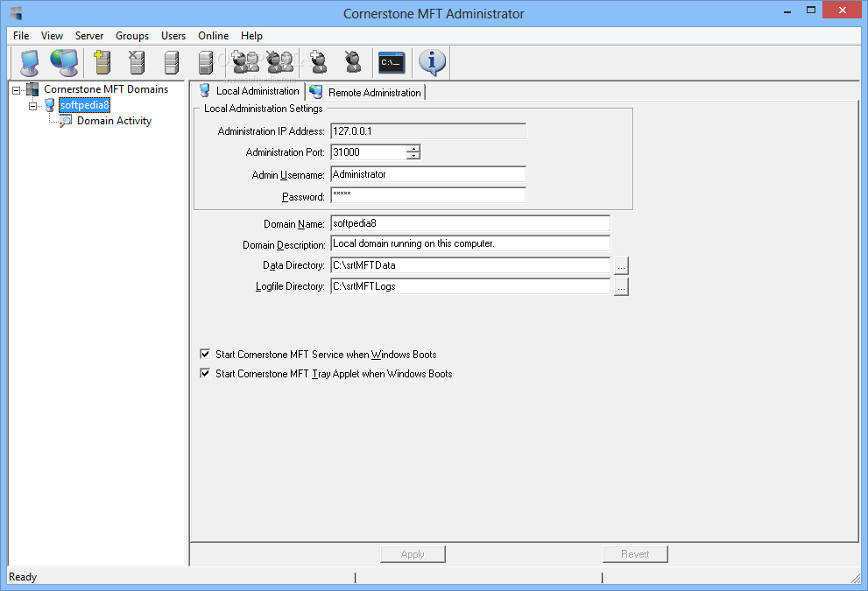This screenshot has height=591, width=868.
Task: Click the plain light server toolbar icon
Action: pos(172,62)
